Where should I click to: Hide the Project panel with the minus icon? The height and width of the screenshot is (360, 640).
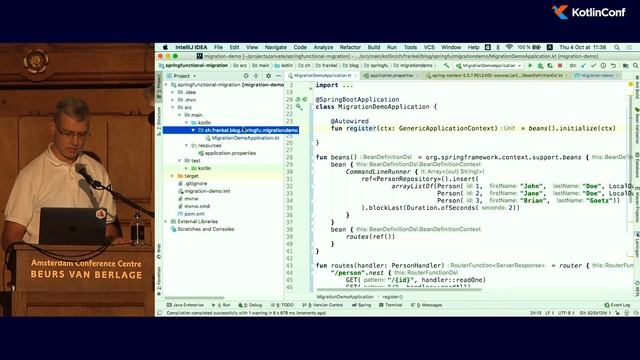pos(278,76)
